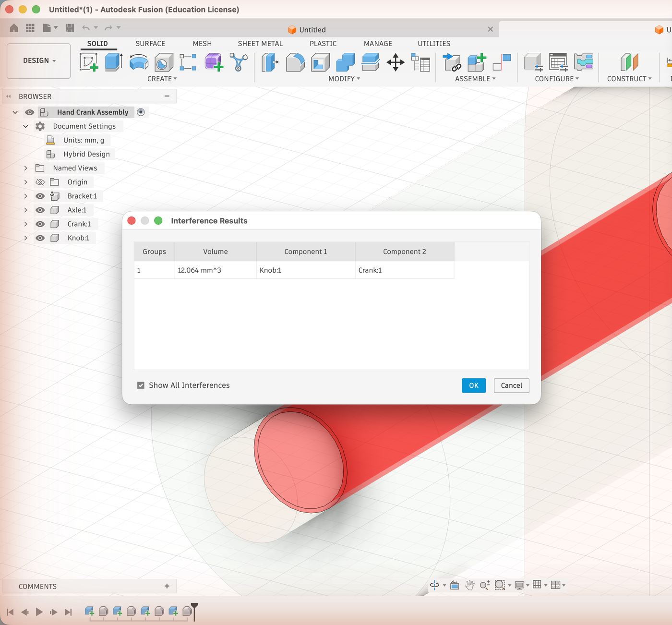Open the DESIGN workspace dropdown

coord(39,61)
